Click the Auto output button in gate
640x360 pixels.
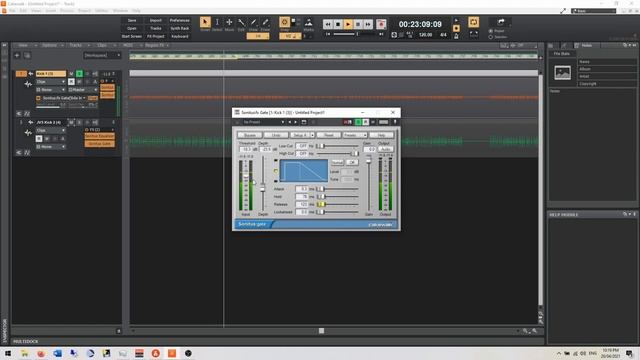coord(385,149)
